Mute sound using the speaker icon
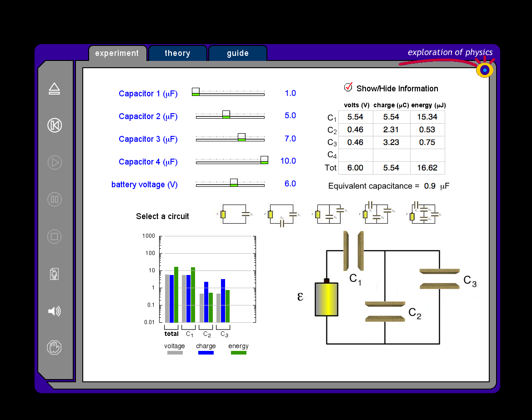The height and width of the screenshot is (420, 532). 55,311
